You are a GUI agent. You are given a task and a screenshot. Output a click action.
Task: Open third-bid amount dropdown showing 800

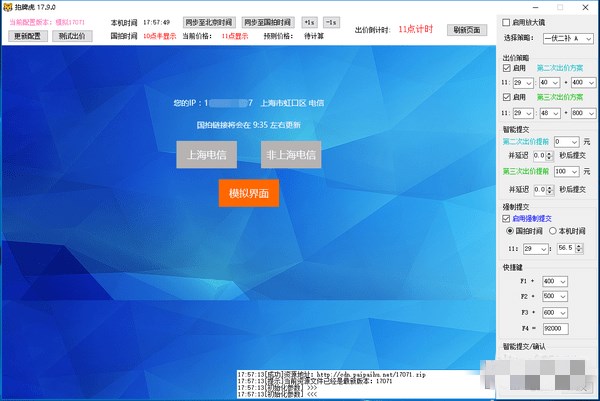(x=583, y=113)
